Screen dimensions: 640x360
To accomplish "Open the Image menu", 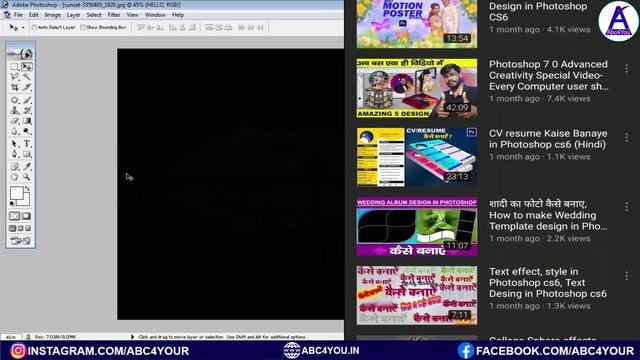I will (53, 15).
